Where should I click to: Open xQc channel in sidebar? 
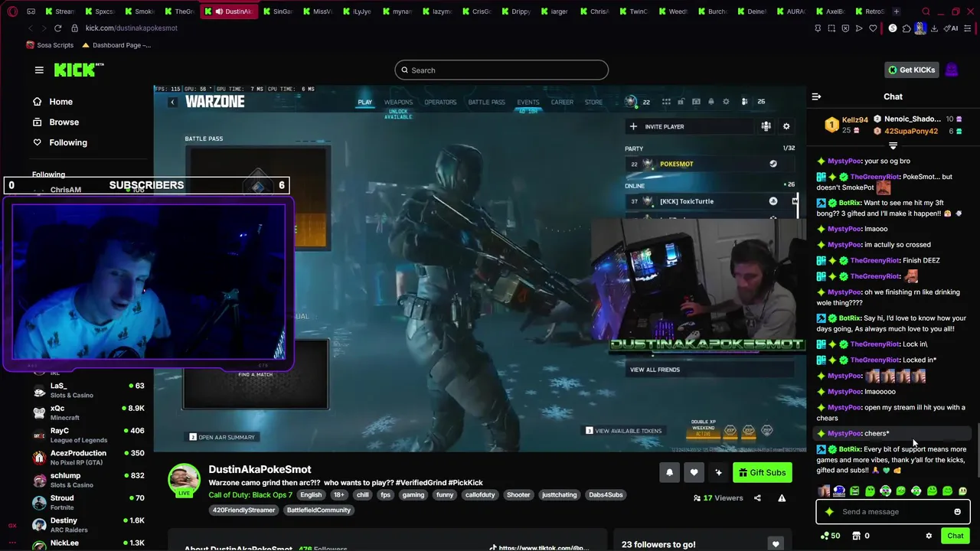88,412
